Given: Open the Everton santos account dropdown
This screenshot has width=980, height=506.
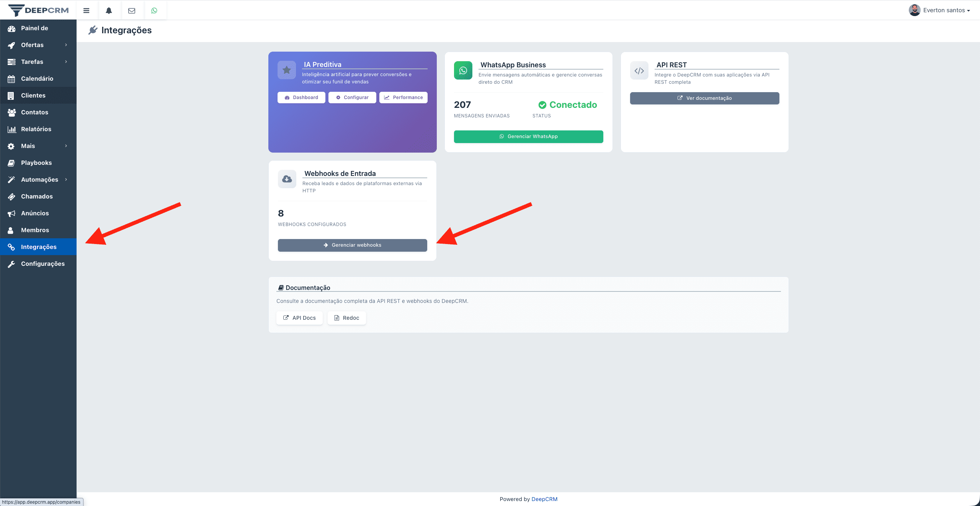Looking at the screenshot, I should click(x=944, y=10).
